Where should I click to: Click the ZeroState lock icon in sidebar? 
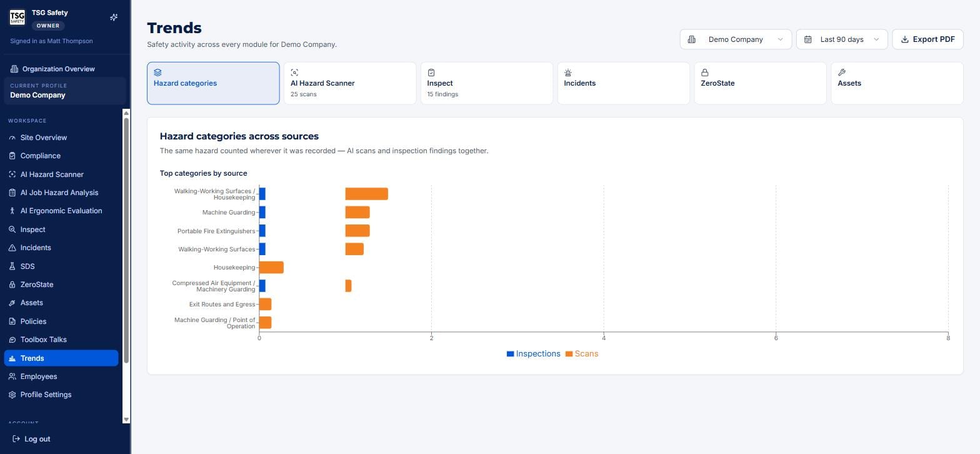pyautogui.click(x=12, y=285)
